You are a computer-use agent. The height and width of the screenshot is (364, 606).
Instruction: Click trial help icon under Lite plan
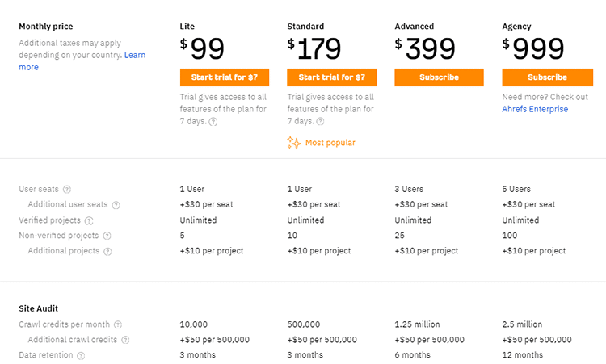pos(213,122)
